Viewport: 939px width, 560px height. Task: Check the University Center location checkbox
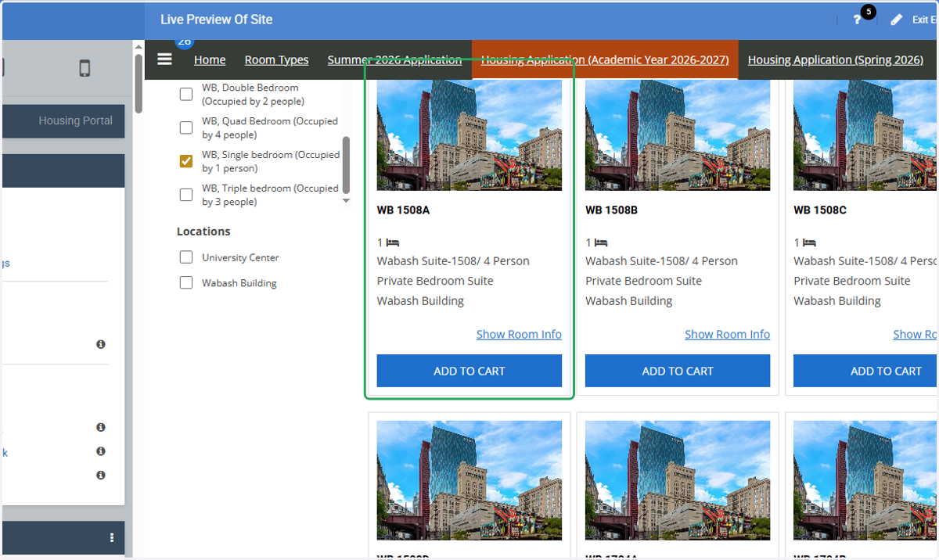186,257
